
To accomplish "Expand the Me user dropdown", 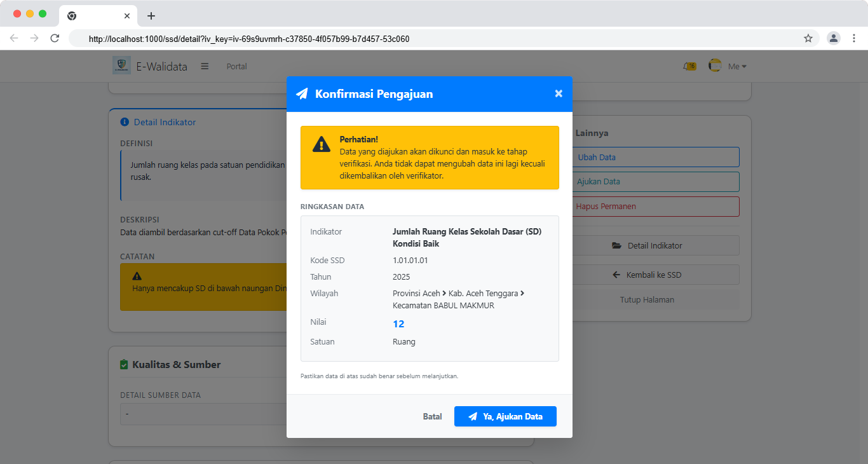I will coord(737,66).
